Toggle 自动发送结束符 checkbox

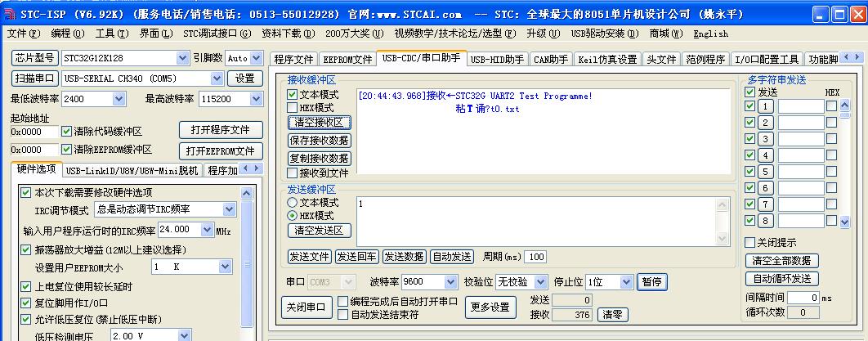[x=343, y=315]
